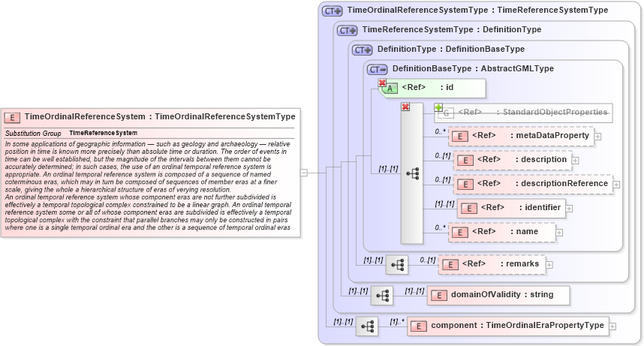Click the E icon of descriptionReference
This screenshot has width=644, height=346.
coord(465,185)
